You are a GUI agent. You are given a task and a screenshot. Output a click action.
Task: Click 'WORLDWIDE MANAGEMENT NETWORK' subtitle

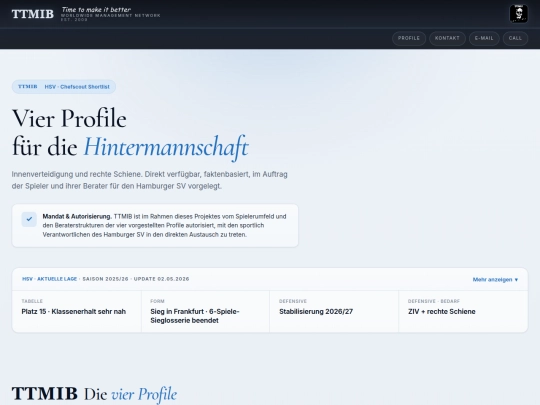click(x=111, y=15)
